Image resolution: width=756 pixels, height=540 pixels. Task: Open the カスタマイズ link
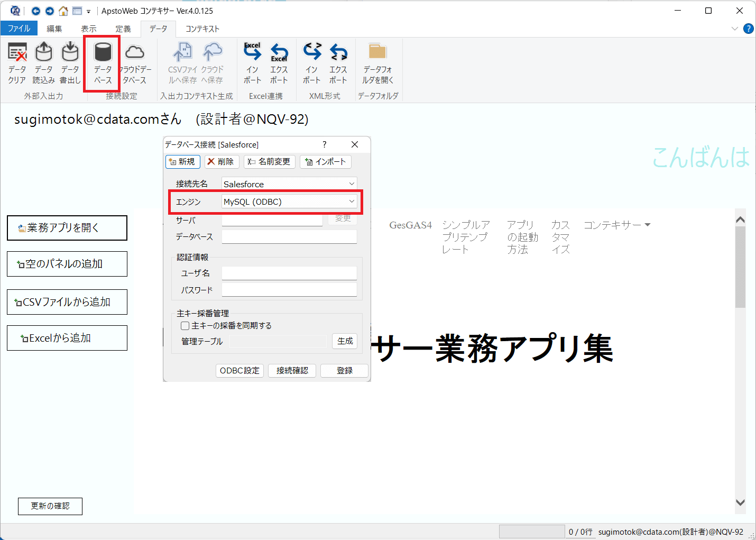[x=560, y=237]
